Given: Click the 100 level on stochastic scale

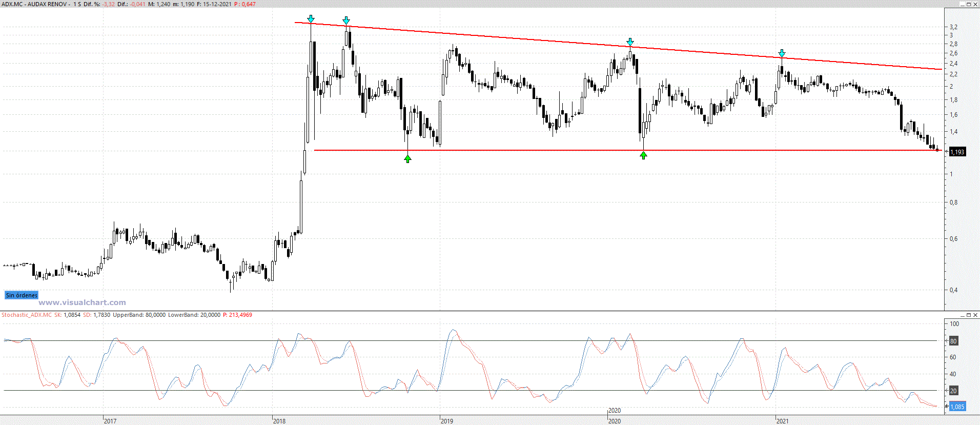Looking at the screenshot, I should [954, 323].
